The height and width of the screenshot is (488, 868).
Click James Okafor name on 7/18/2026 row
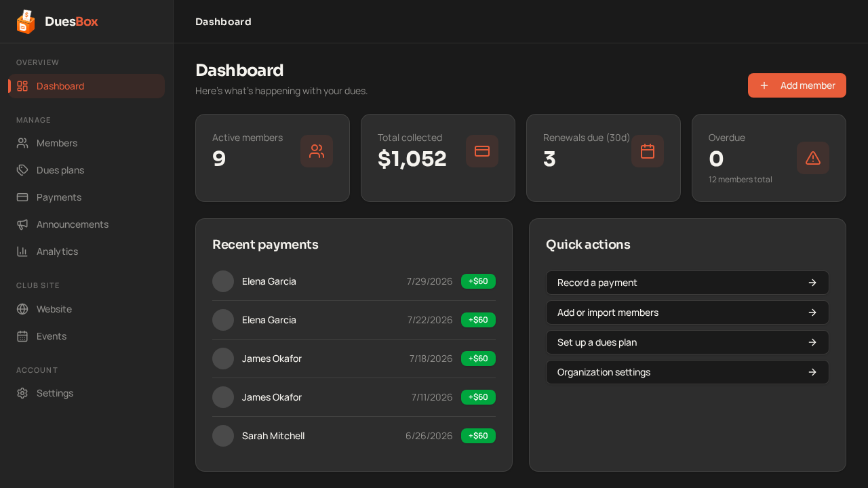[x=272, y=359]
